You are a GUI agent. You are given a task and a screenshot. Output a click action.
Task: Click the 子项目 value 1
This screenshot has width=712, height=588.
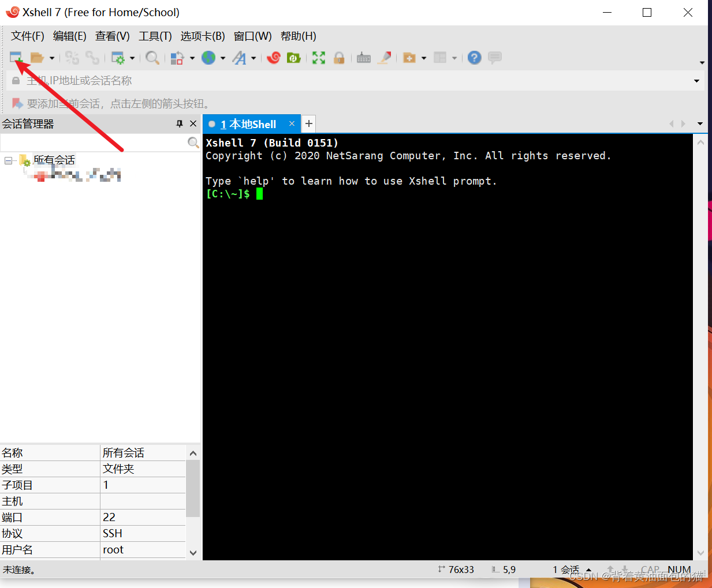(106, 485)
